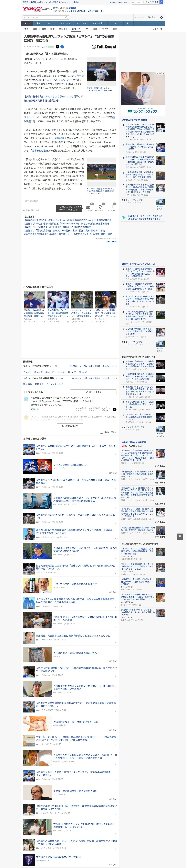Select the スポーツ category tab
Viewport: 186px width, 868px height.
76,29
